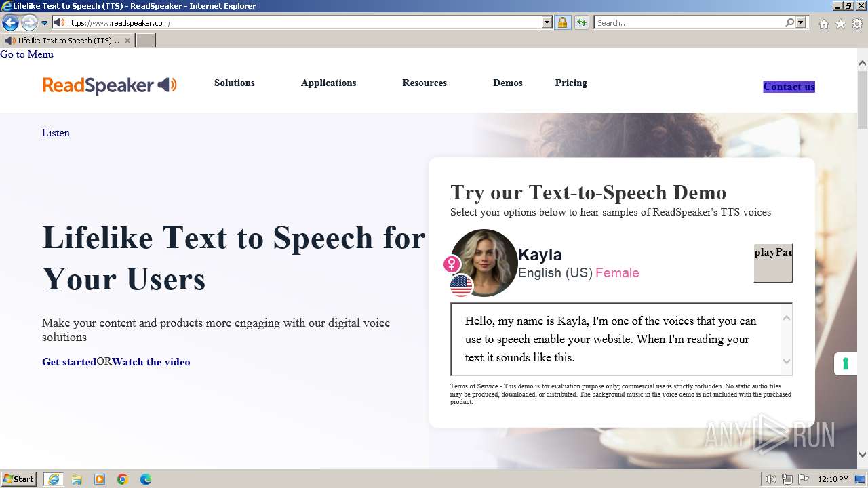This screenshot has height=488, width=868.
Task: Click the text area scroll up arrow
Action: [787, 317]
